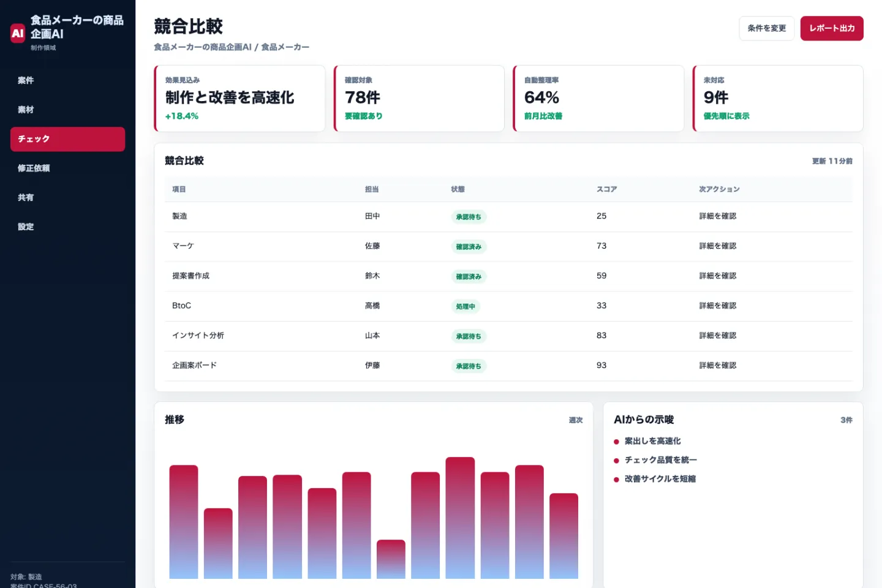
Task: Click 詳細を確認 for the 企画案ボード row
Action: pos(718,366)
